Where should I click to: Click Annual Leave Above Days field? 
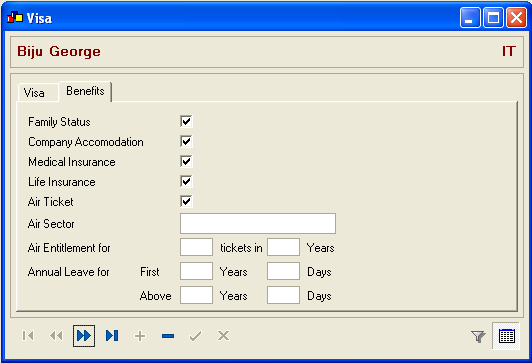tap(283, 295)
